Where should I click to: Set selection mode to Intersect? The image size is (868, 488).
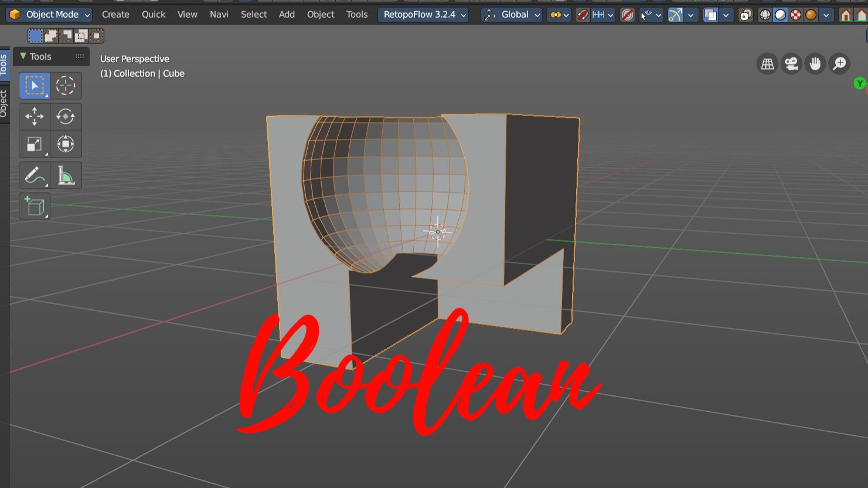(97, 36)
